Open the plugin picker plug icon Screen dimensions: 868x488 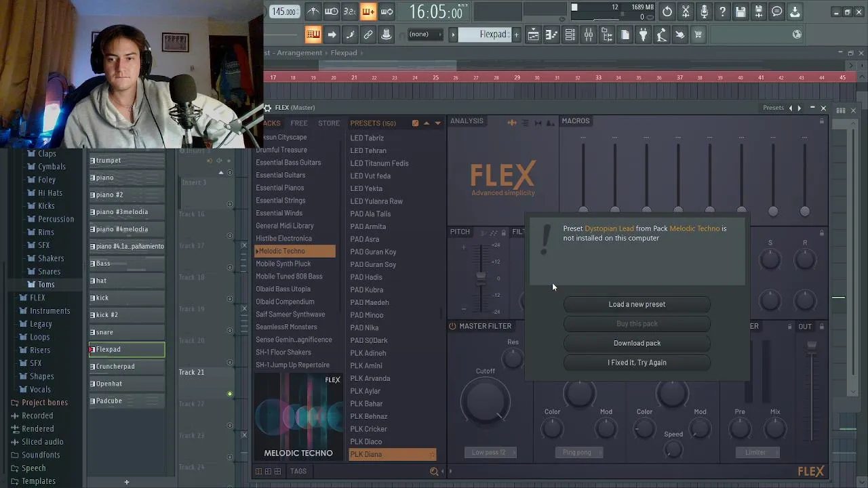click(644, 35)
